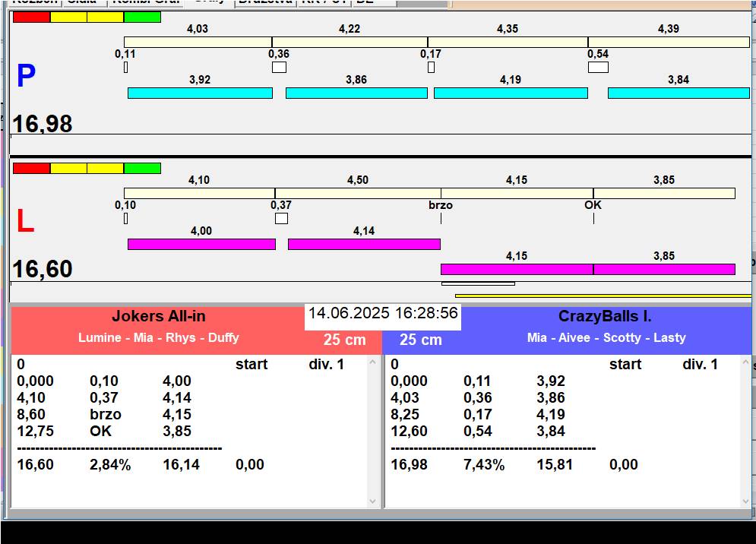Screen dimensions: 756x544
Task: Open the Kombi Graf tab
Action: (146, 2)
